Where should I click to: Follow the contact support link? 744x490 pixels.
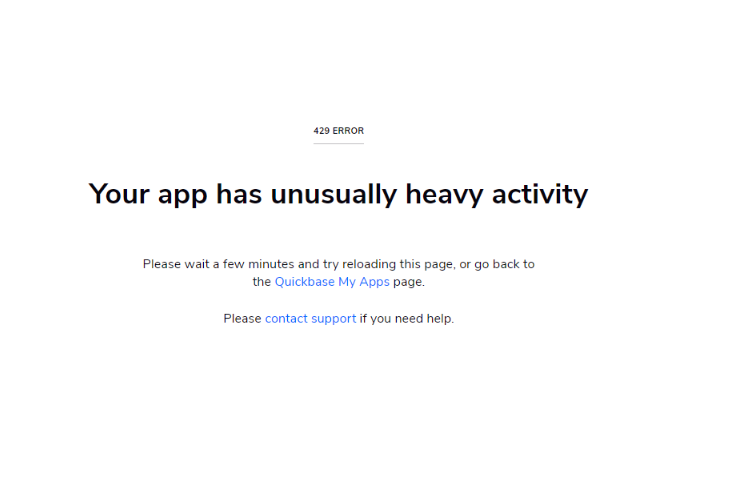click(x=310, y=319)
